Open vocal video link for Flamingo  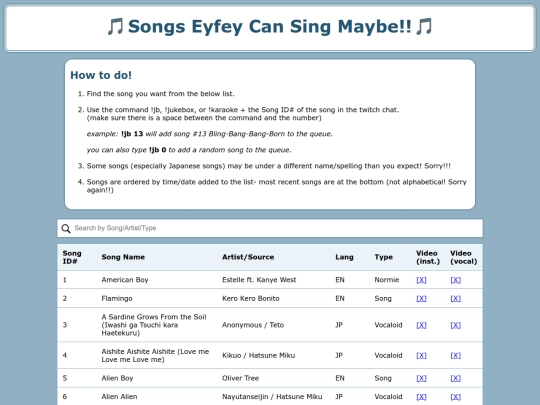click(x=455, y=299)
